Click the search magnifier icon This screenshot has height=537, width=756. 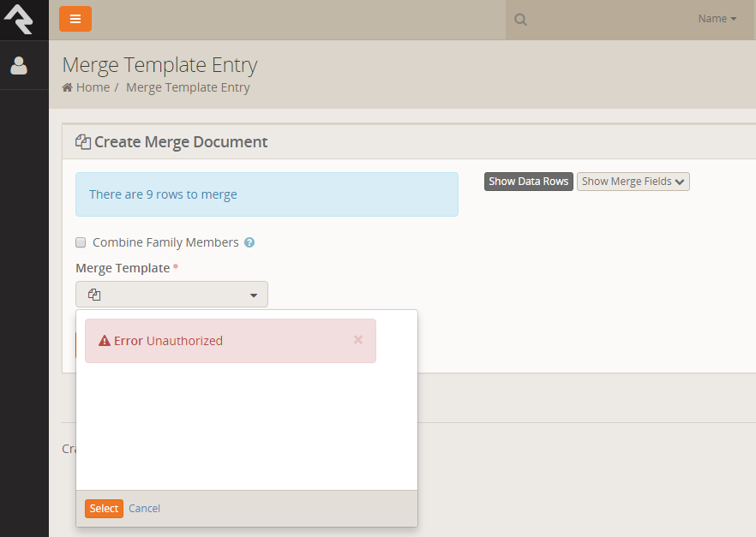[521, 20]
